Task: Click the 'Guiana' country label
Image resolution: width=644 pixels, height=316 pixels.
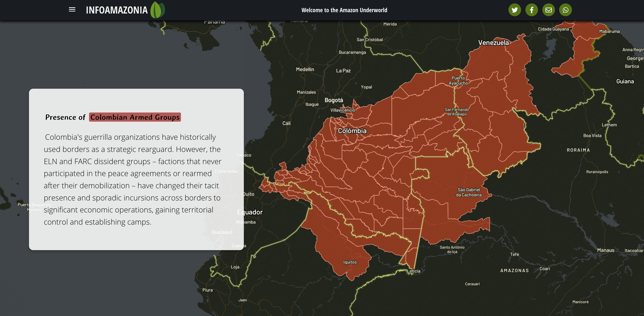Action: click(x=625, y=81)
